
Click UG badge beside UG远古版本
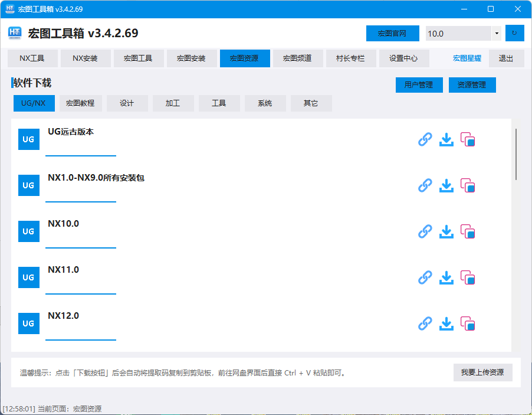point(29,139)
